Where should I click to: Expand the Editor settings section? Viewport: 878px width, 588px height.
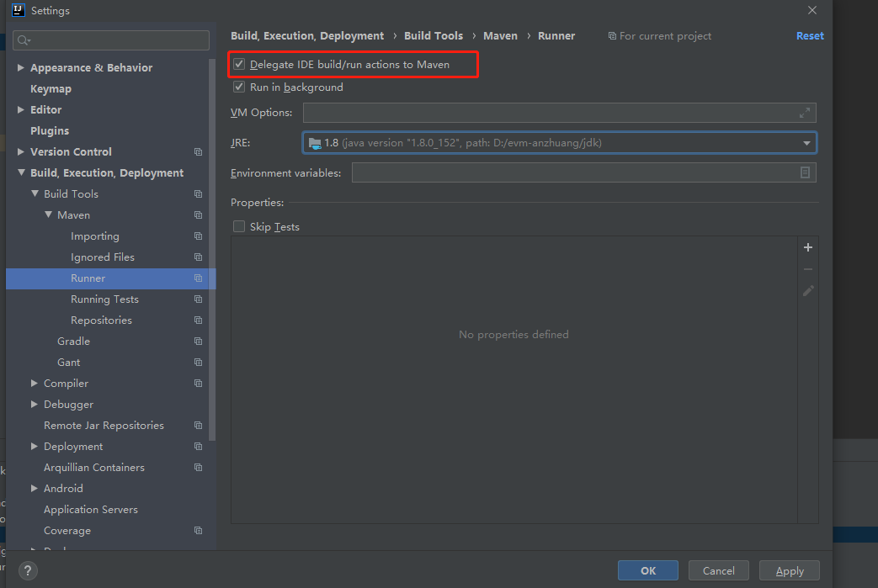21,109
